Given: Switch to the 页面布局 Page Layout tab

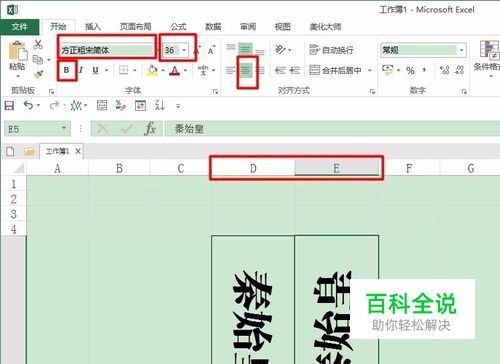Looking at the screenshot, I should 135,27.
